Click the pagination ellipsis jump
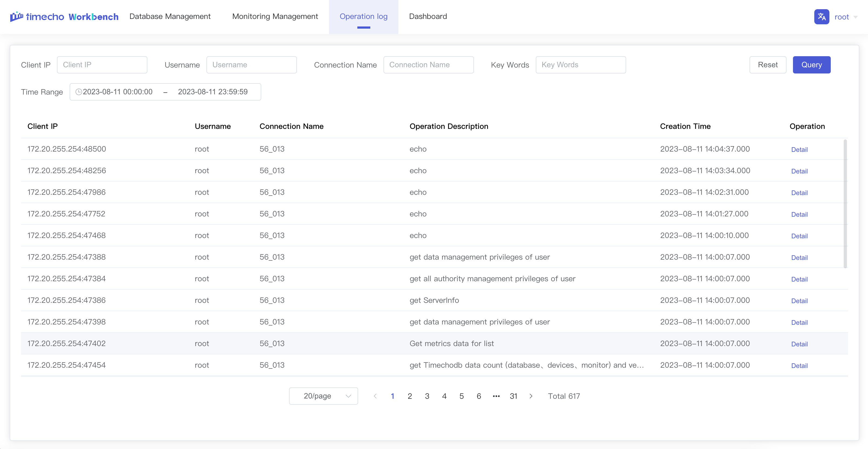Screen dimensions: 868x449 (x=496, y=396)
